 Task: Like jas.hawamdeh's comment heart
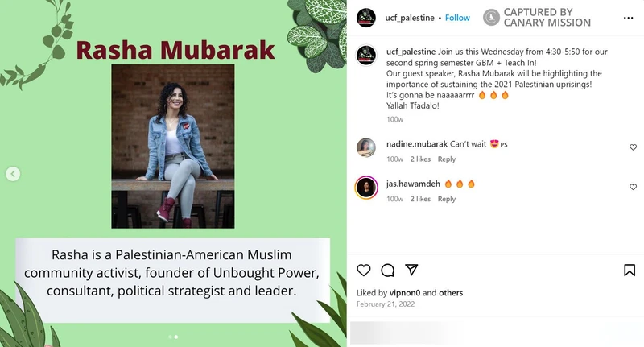[633, 187]
